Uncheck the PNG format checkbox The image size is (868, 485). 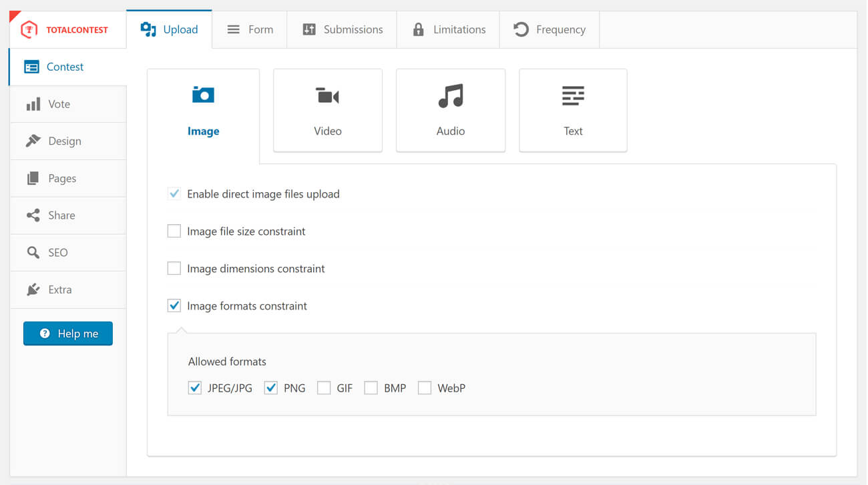[270, 388]
